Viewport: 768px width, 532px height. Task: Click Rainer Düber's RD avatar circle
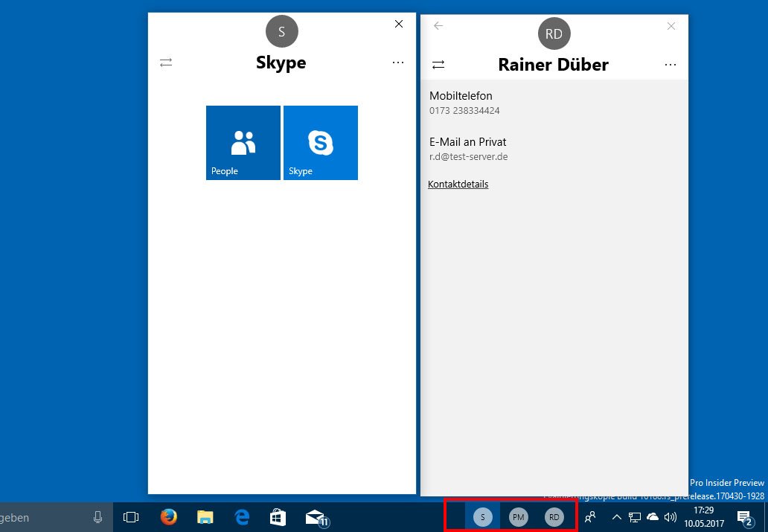pyautogui.click(x=554, y=33)
